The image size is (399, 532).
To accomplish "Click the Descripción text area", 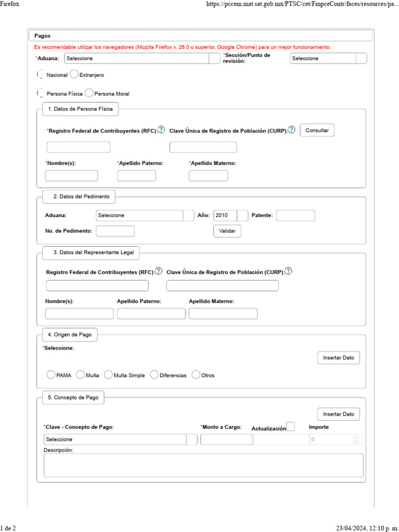I will coord(204,465).
